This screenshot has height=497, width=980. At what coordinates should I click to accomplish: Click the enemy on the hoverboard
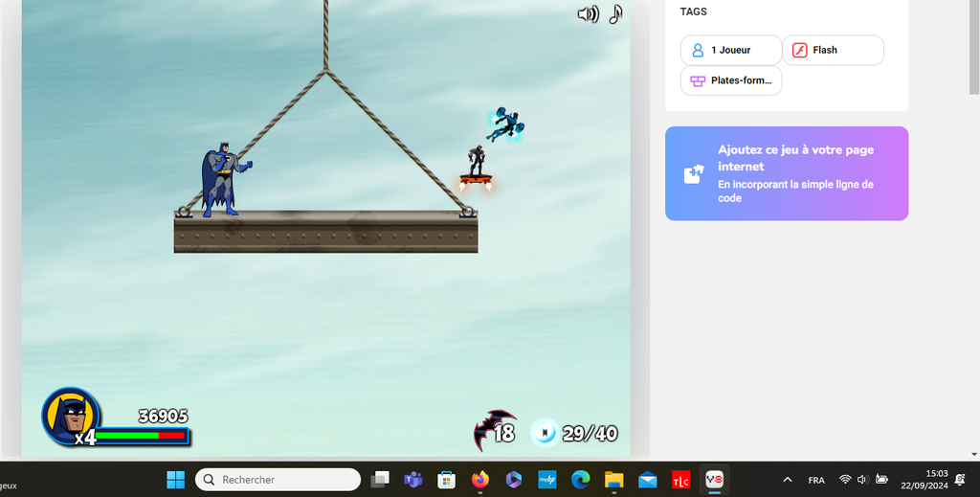[x=476, y=165]
